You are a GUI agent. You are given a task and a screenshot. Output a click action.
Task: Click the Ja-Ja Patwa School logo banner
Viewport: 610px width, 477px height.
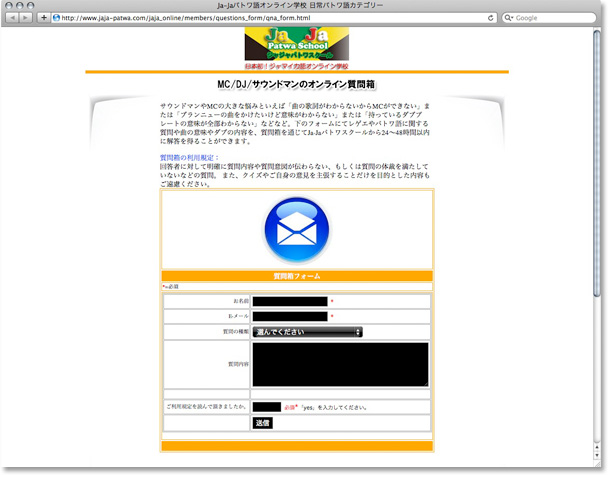(297, 47)
